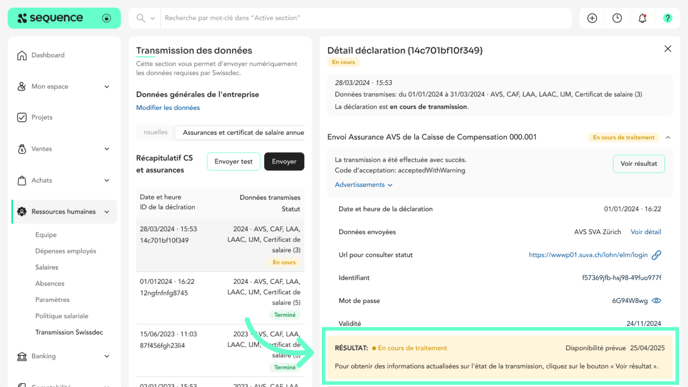The height and width of the screenshot is (387, 688).
Task: Open the search scope dropdown arrow
Action: coord(153,18)
